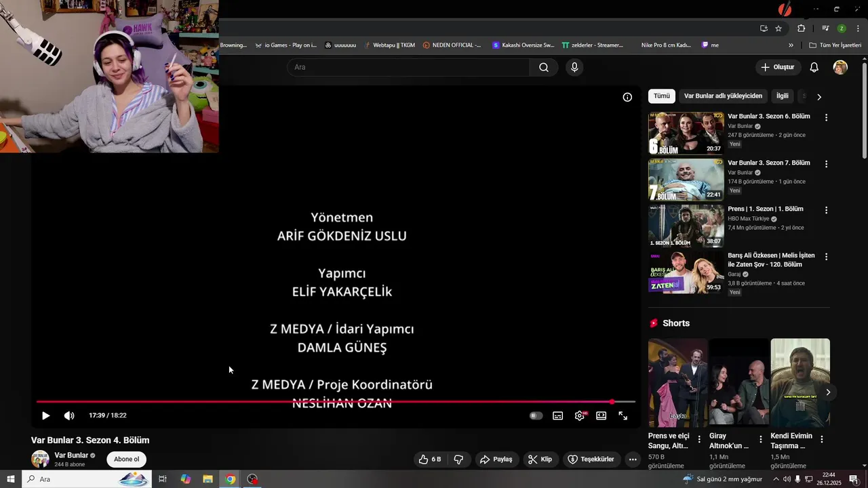This screenshot has width=868, height=488.
Task: Toggle subtitles in the video player
Action: click(557, 415)
